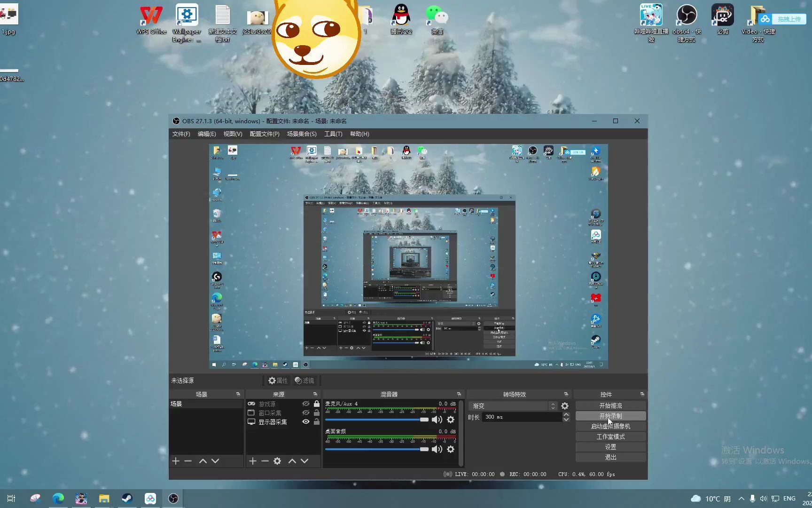The height and width of the screenshot is (508, 812).
Task: Toggle lock on 窗口采集 source
Action: coord(317,413)
